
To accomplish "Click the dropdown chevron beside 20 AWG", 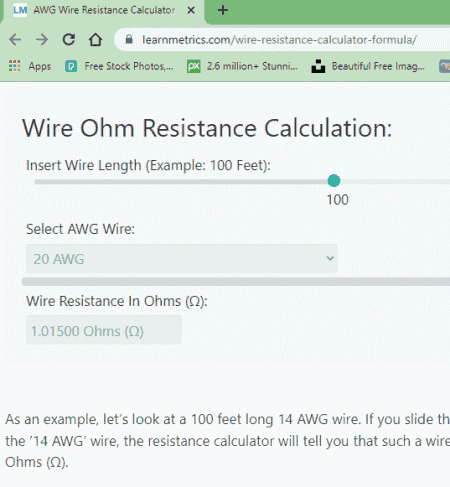I will pos(330,258).
